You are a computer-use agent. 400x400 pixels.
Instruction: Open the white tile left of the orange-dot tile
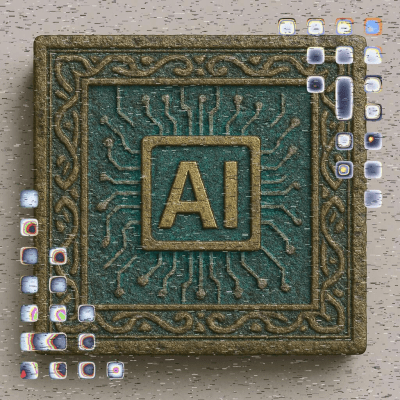344,141
